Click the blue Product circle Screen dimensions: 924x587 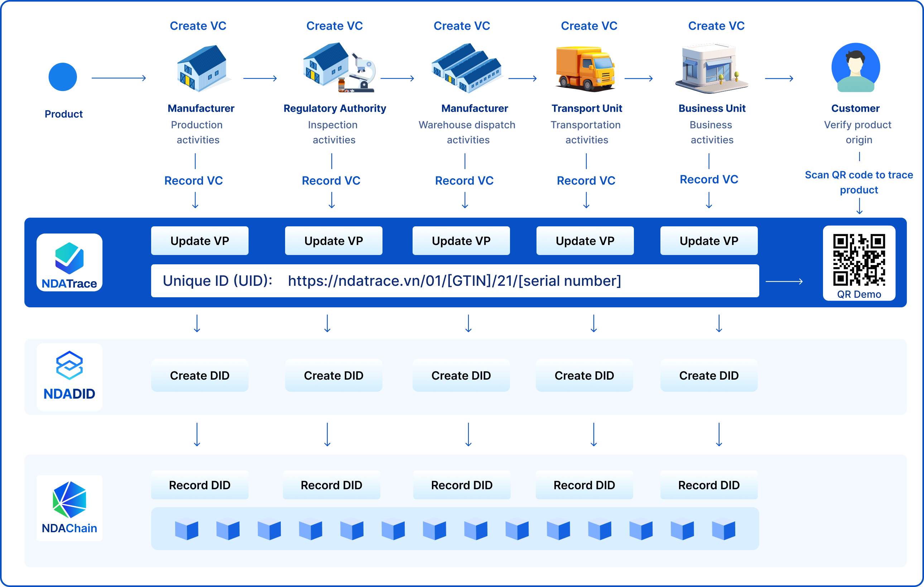[x=63, y=77]
